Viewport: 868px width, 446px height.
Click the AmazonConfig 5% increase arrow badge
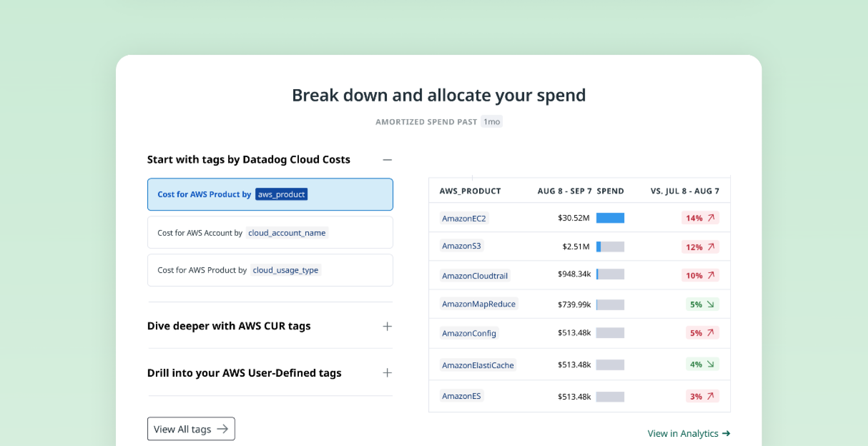702,333
